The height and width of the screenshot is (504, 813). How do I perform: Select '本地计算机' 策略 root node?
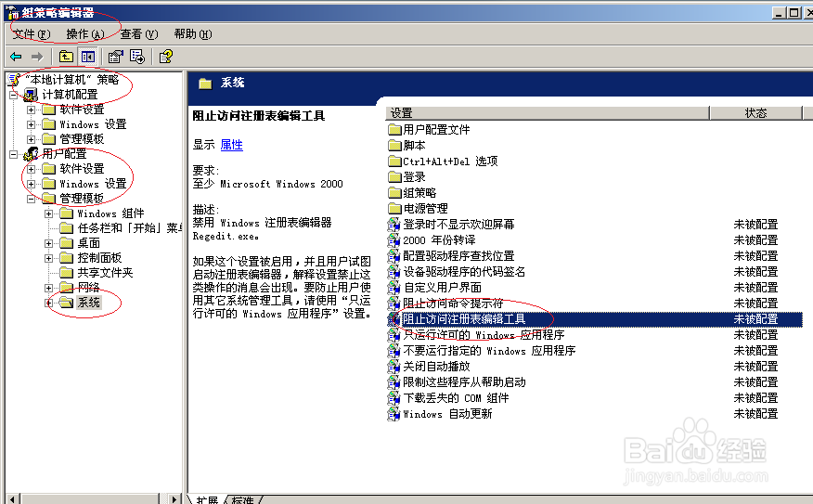click(x=72, y=80)
